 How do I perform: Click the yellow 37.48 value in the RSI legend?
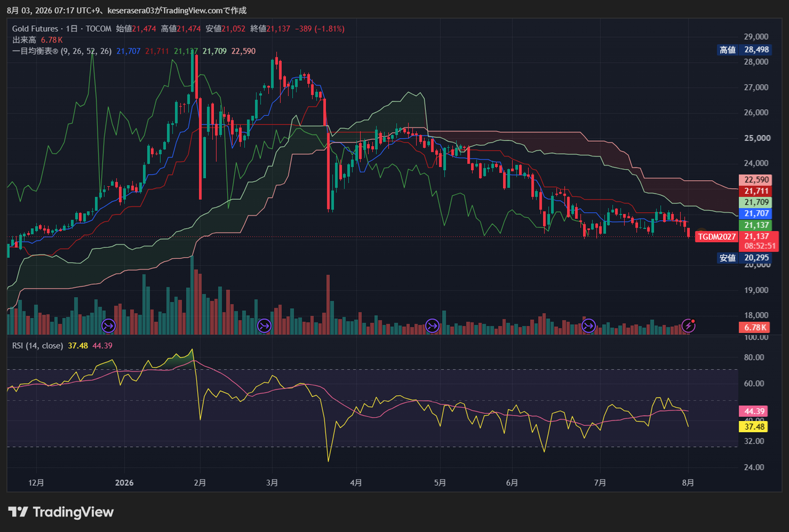pos(77,346)
